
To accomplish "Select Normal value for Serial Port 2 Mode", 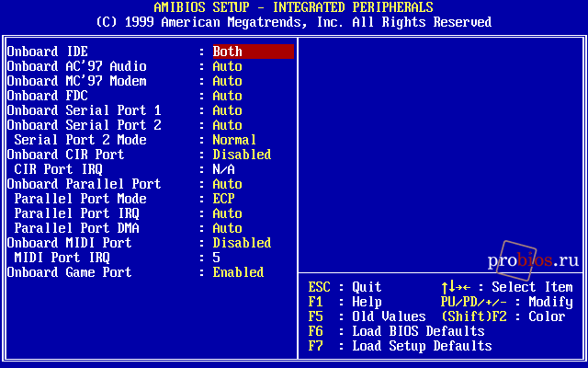I will pos(234,140).
